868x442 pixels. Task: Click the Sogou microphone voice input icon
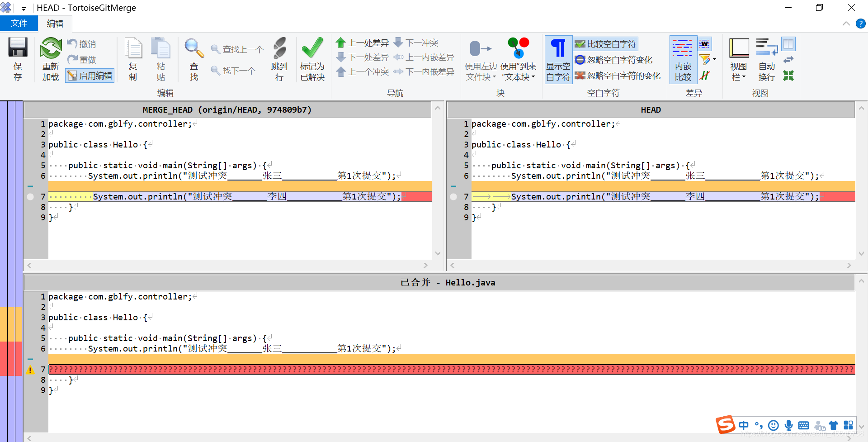(x=788, y=425)
